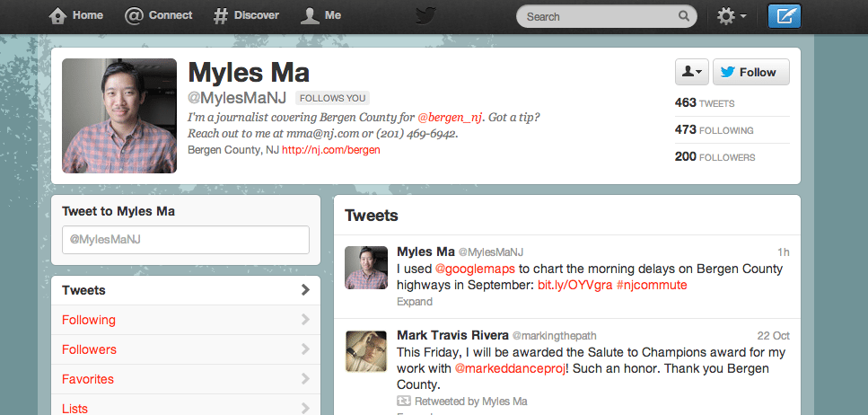Open Myles Ma's large profile photo
Image resolution: width=868 pixels, height=415 pixels.
click(119, 116)
